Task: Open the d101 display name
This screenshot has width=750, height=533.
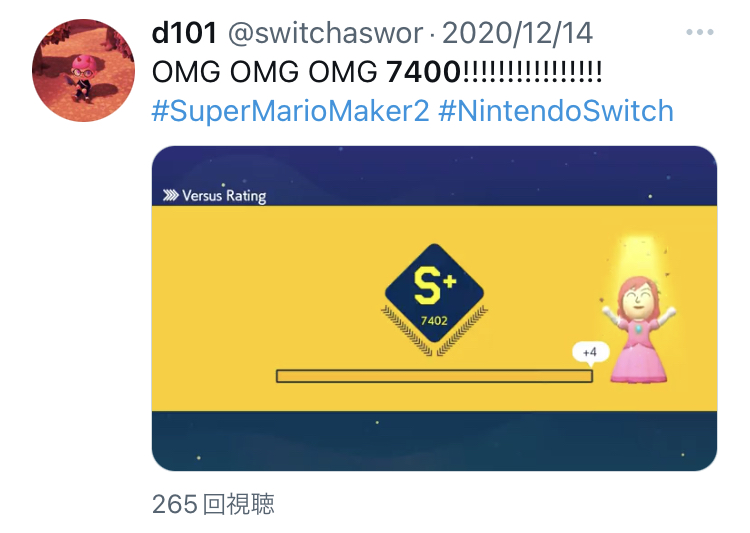Action: (x=185, y=33)
